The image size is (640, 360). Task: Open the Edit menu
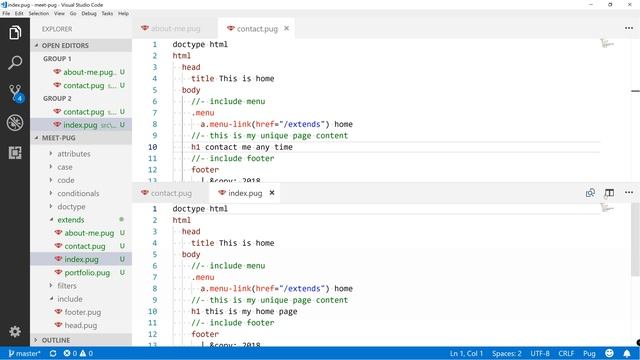tap(19, 13)
